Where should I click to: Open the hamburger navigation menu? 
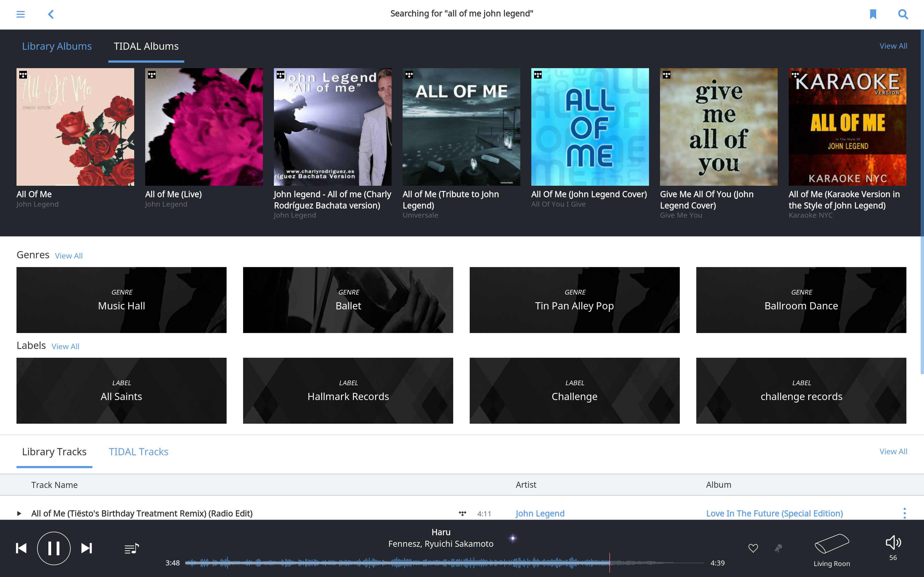(x=21, y=14)
